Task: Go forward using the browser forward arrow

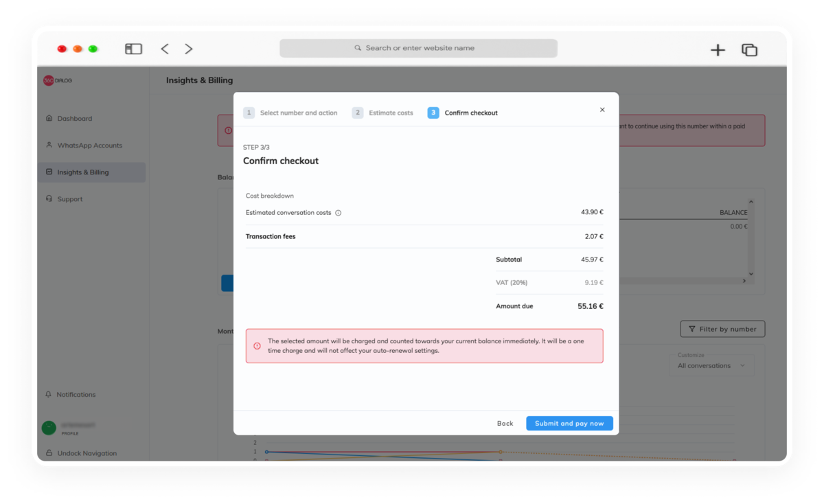Action: pos(189,49)
